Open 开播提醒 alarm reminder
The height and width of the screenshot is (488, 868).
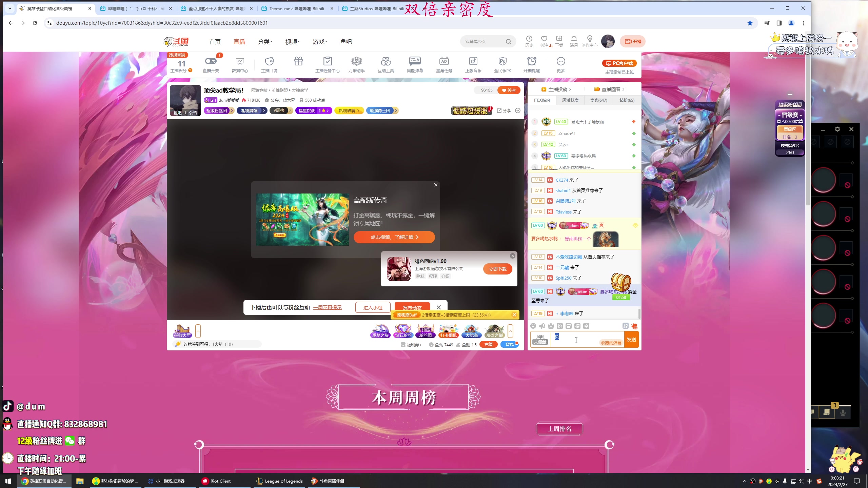(531, 64)
